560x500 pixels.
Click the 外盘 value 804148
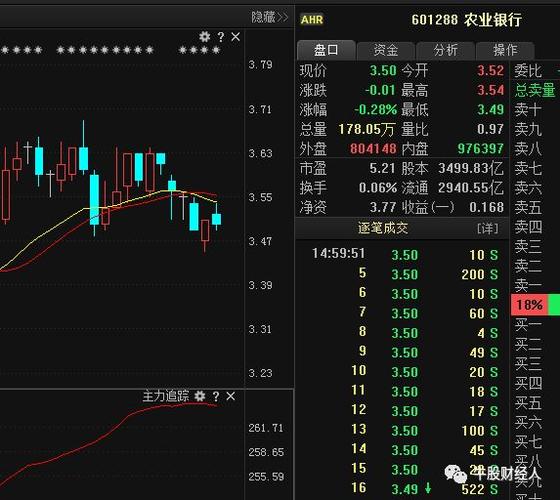373,149
